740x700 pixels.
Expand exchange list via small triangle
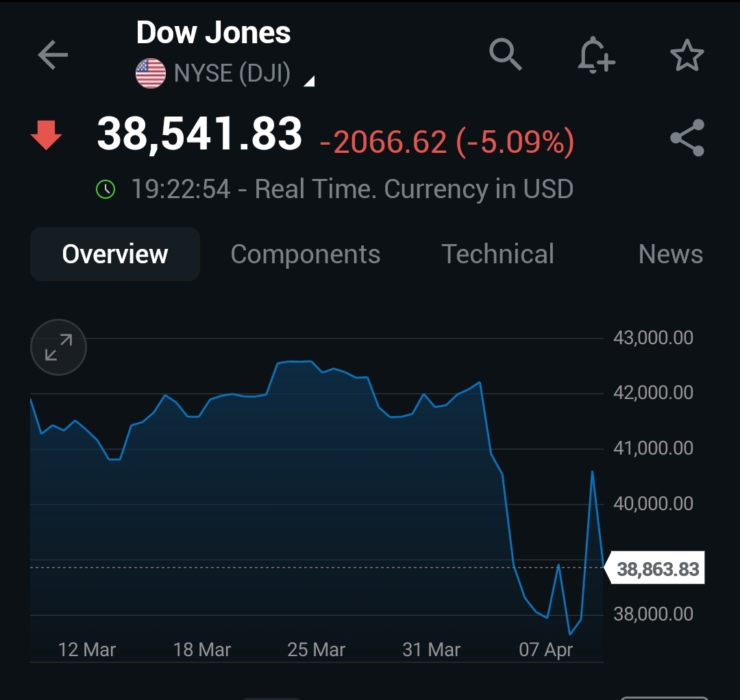[x=309, y=82]
